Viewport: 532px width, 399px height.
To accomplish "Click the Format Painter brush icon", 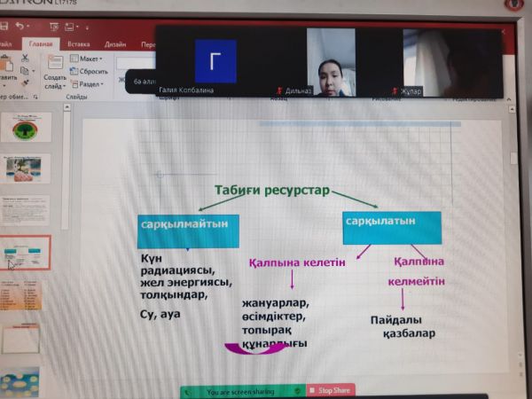I will pyautogui.click(x=23, y=81).
